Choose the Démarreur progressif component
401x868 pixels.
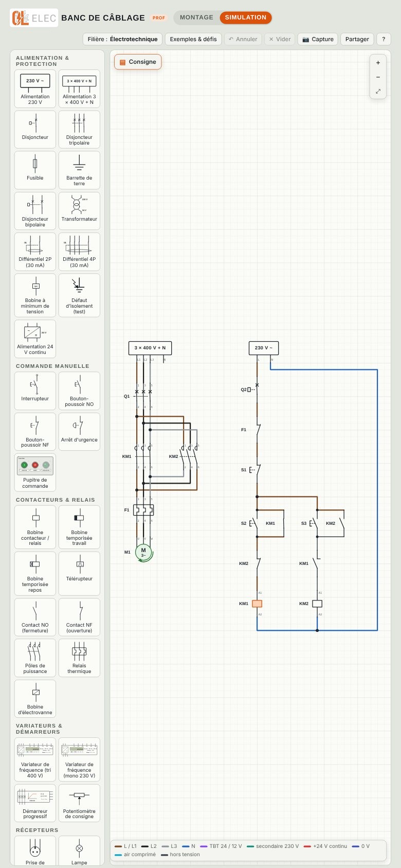pyautogui.click(x=35, y=803)
